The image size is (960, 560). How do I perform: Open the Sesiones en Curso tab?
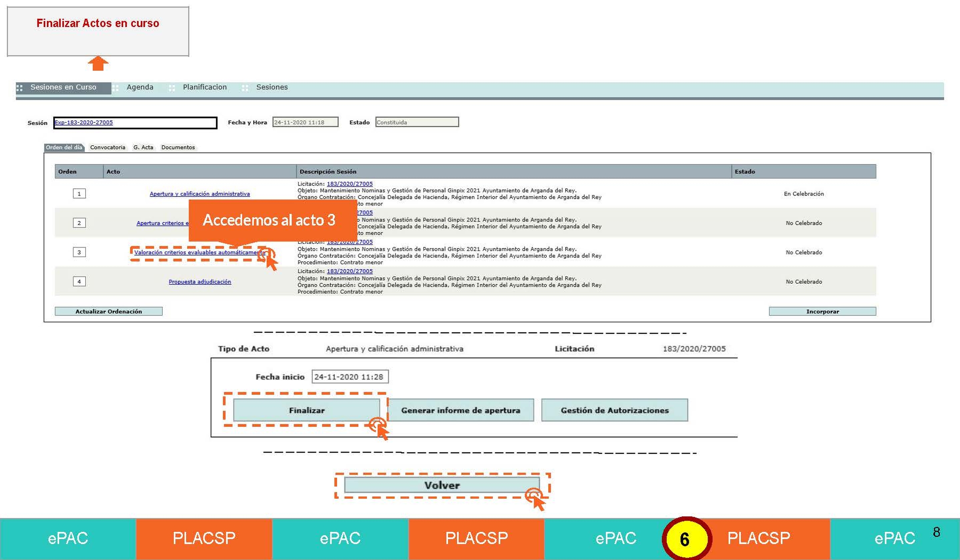point(63,87)
